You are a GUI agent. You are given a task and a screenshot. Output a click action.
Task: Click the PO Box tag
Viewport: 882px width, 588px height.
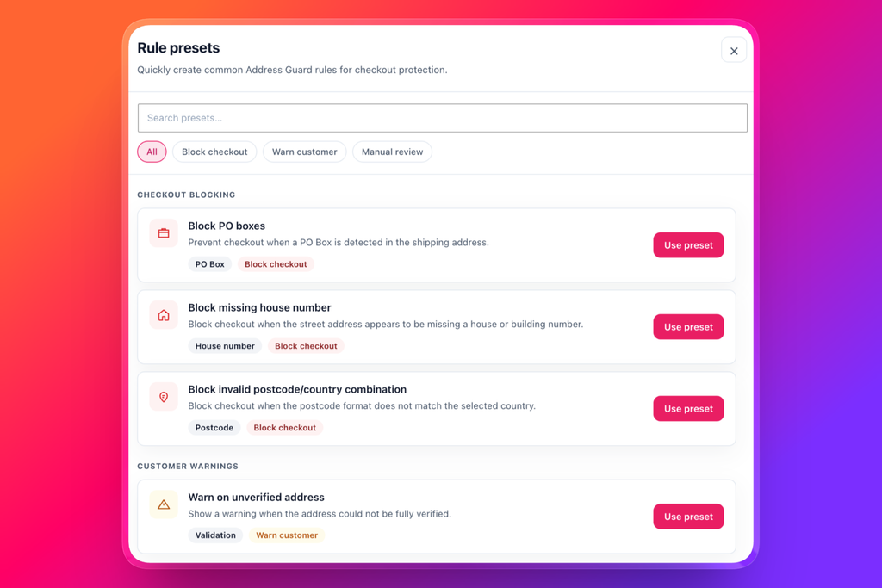pos(210,264)
